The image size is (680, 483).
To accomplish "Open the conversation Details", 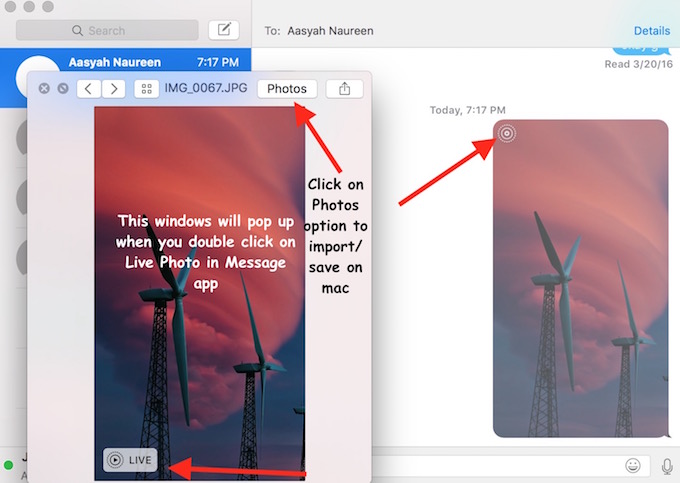I will 652,31.
